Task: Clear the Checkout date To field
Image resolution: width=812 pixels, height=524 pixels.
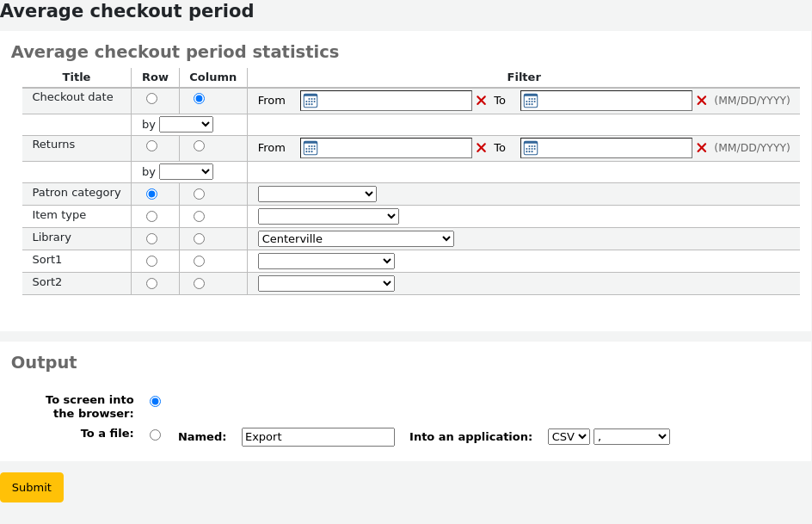Action: [702, 101]
